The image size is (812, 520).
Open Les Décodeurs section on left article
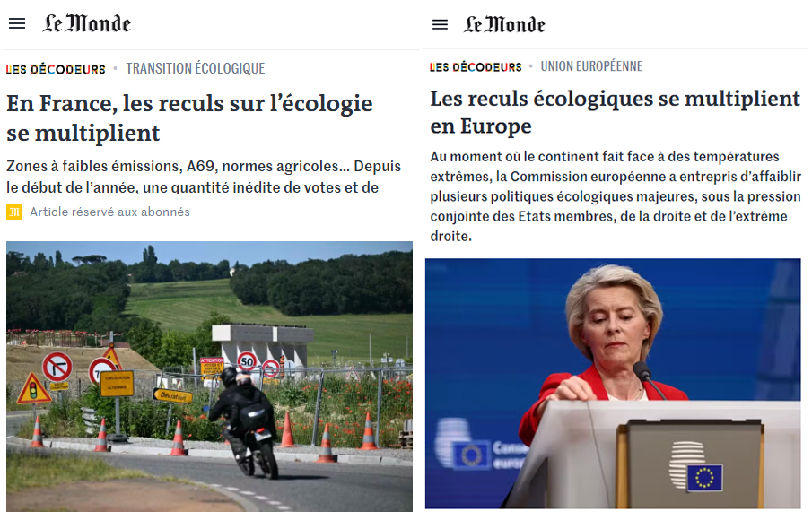(56, 69)
